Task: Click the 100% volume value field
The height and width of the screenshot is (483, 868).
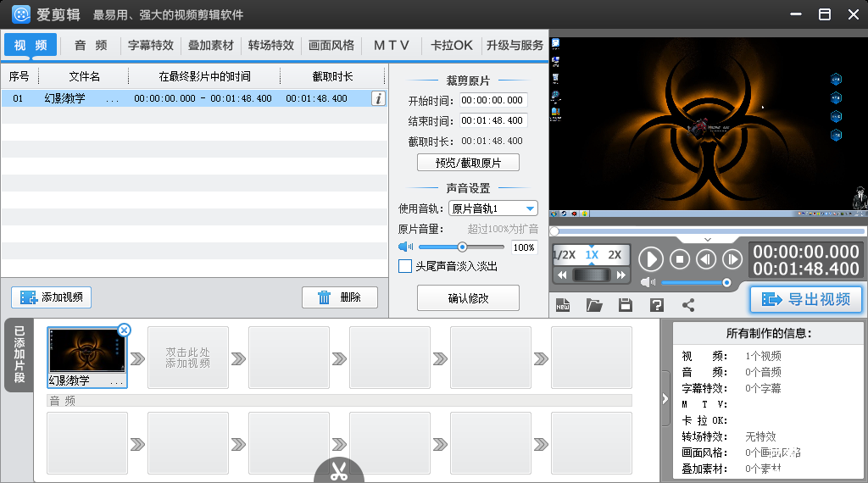Action: (x=524, y=247)
